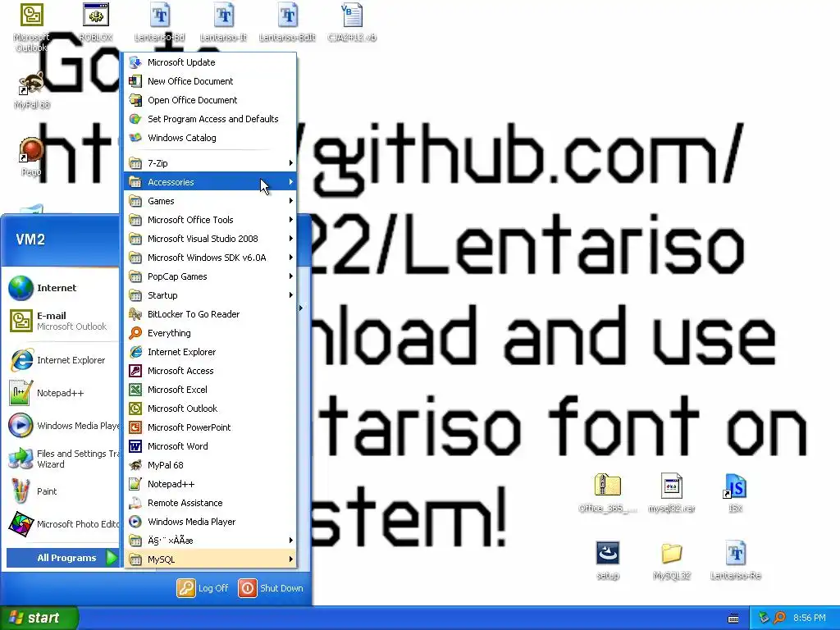
Task: Click the Log Off button
Action: 203,588
